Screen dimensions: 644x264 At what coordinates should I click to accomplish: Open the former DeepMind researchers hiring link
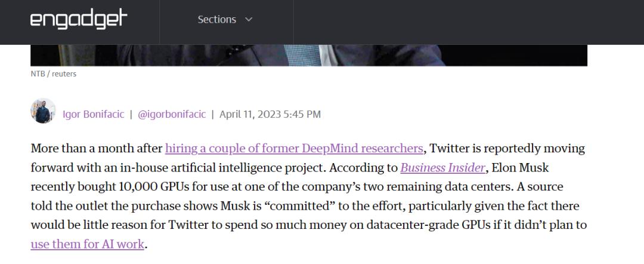(294, 148)
